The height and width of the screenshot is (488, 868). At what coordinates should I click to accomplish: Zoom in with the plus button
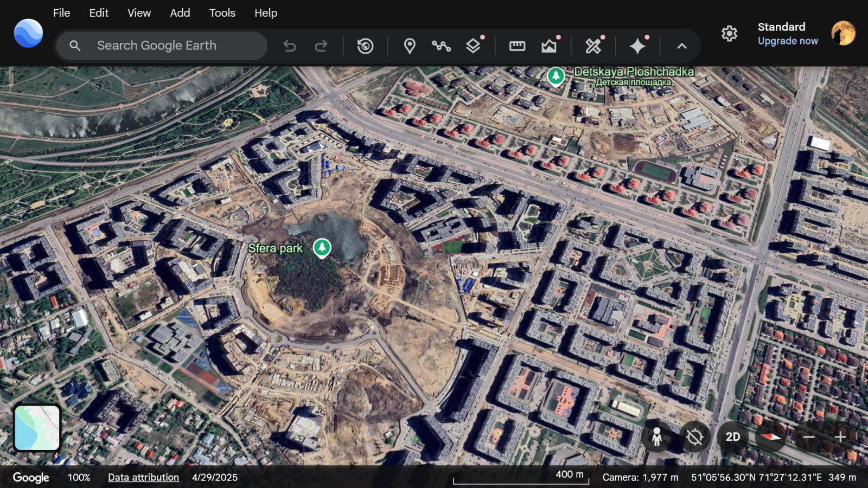(x=840, y=437)
